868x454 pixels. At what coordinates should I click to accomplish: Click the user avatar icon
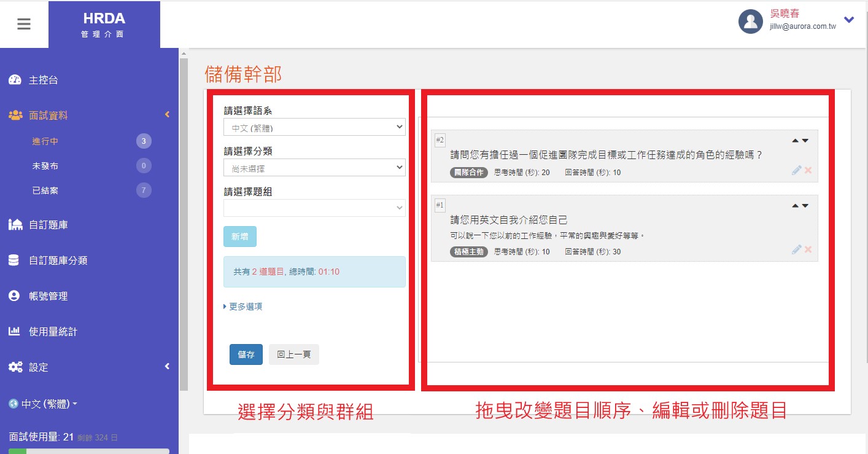click(750, 22)
